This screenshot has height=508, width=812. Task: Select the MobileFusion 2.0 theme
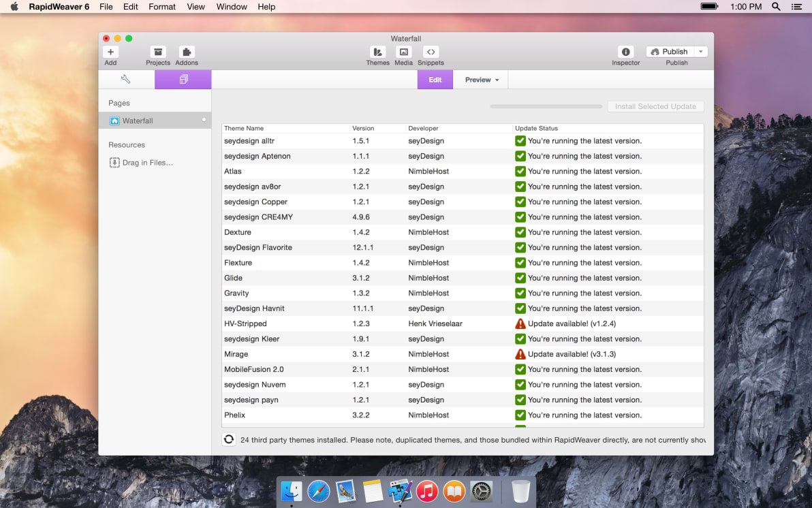[x=253, y=369]
